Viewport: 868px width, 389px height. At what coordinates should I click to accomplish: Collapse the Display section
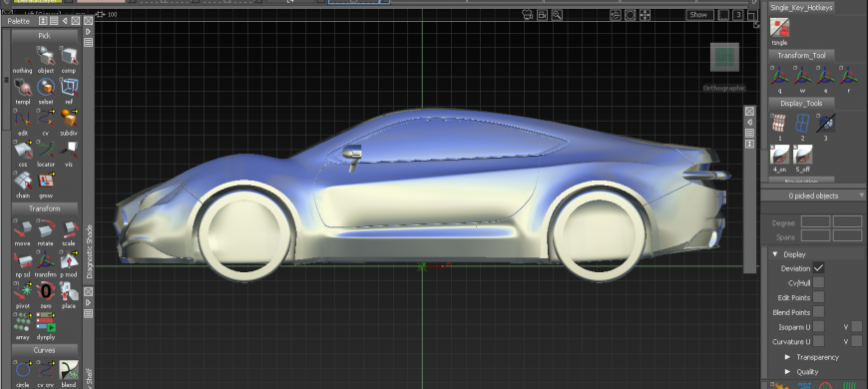775,254
